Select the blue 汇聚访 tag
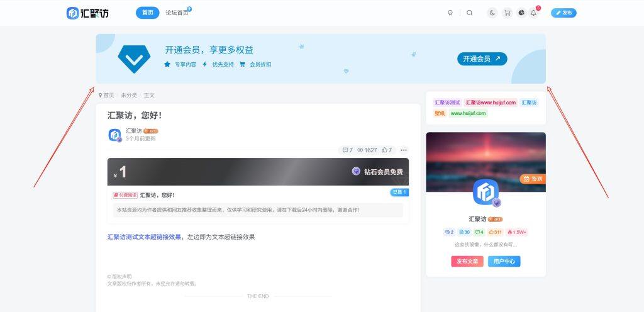This screenshot has height=312, width=644. coord(529,103)
